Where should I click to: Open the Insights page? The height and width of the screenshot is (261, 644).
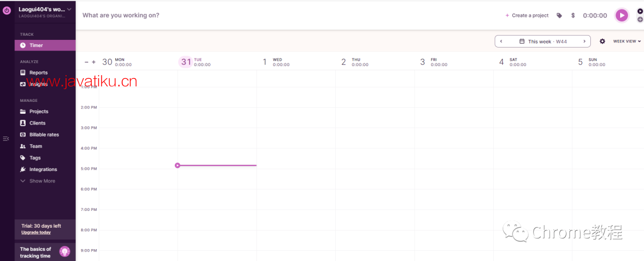(x=38, y=84)
